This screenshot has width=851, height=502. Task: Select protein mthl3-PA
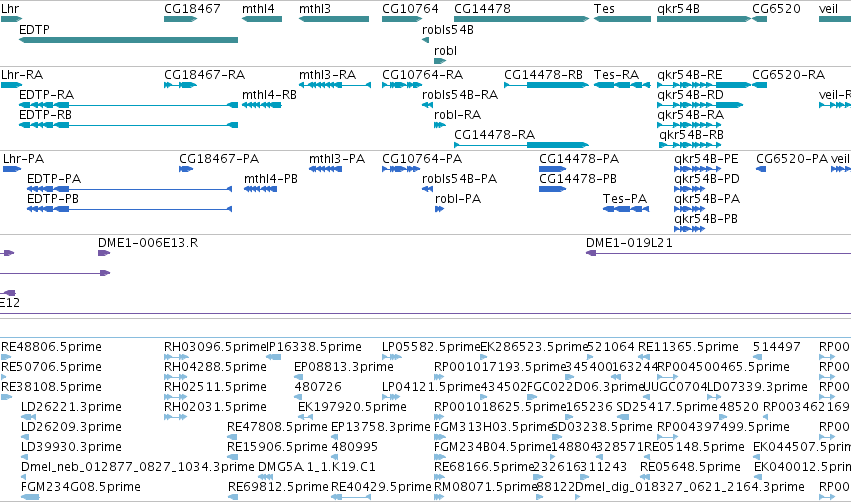(336, 158)
